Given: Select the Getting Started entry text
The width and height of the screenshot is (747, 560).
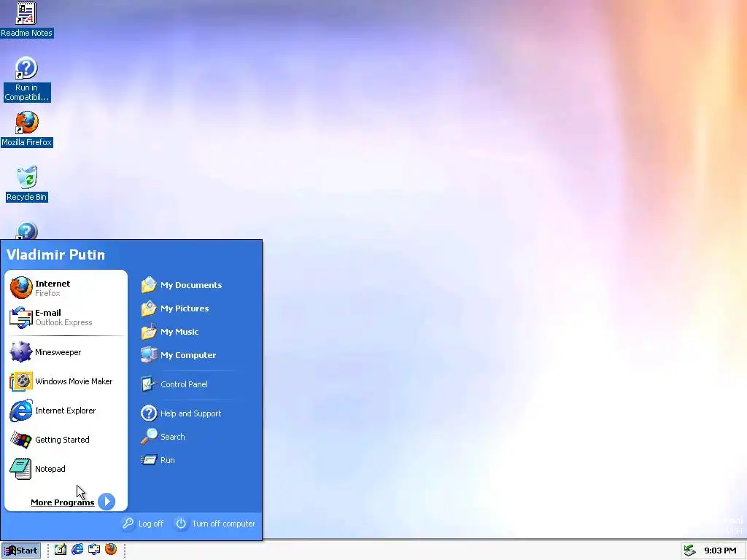Looking at the screenshot, I should click(x=63, y=440).
